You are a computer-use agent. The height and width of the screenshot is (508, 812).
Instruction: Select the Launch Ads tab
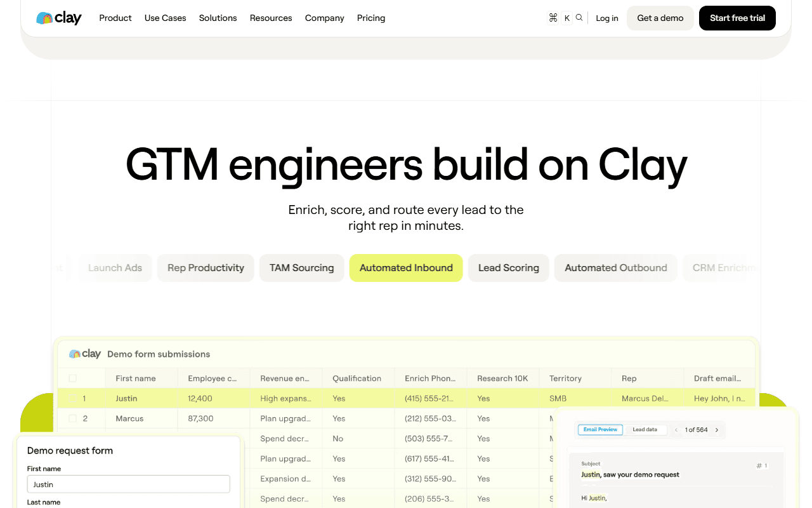point(115,268)
